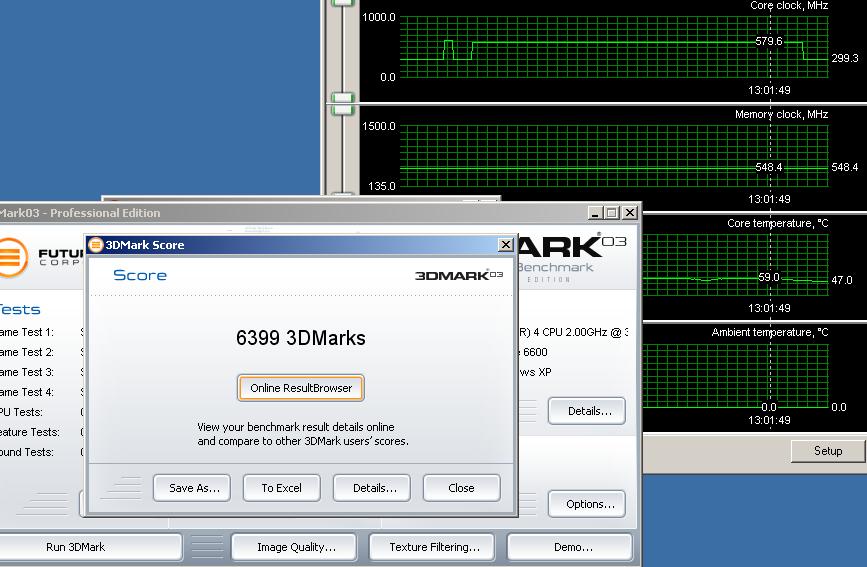Click the Core temperature graph
The image size is (867, 567).
735,265
